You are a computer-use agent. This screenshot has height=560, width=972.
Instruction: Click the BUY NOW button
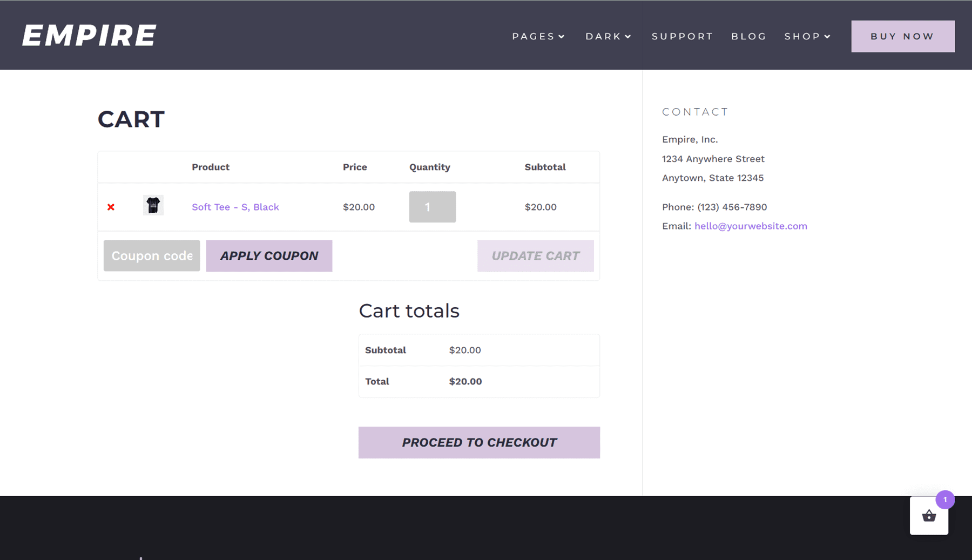tap(902, 36)
